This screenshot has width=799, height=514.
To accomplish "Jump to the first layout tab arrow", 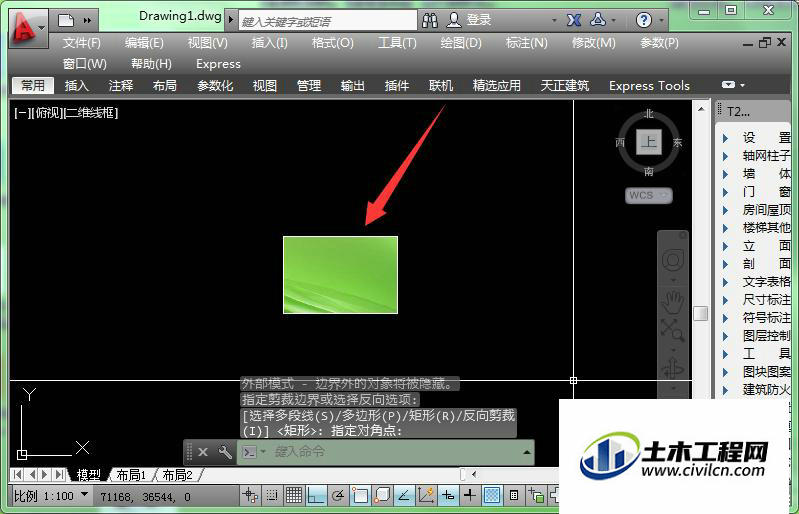I will coord(17,475).
